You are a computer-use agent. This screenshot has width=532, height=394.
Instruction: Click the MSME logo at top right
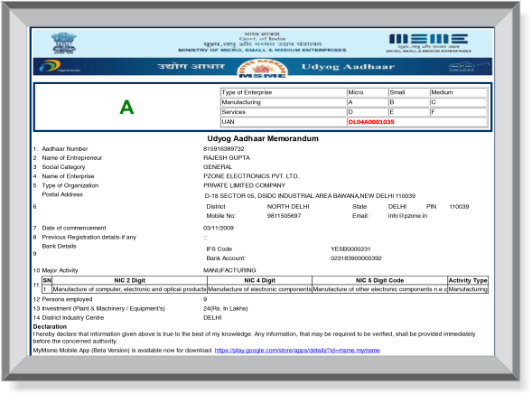(x=428, y=42)
